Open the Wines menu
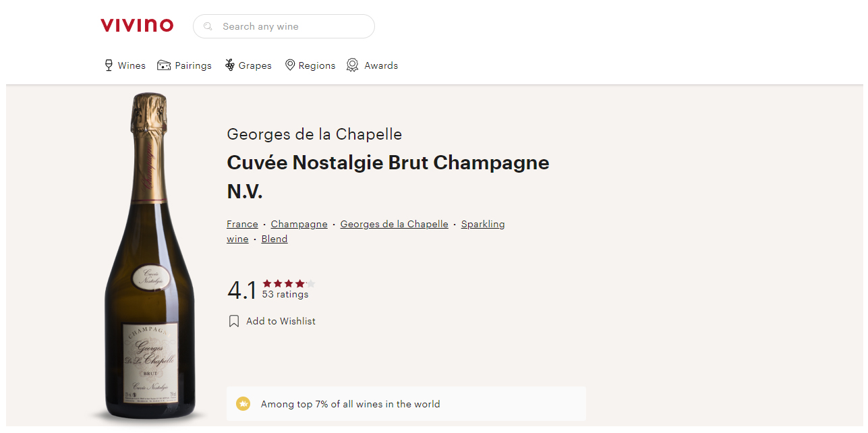The width and height of the screenshot is (868, 433). point(132,65)
